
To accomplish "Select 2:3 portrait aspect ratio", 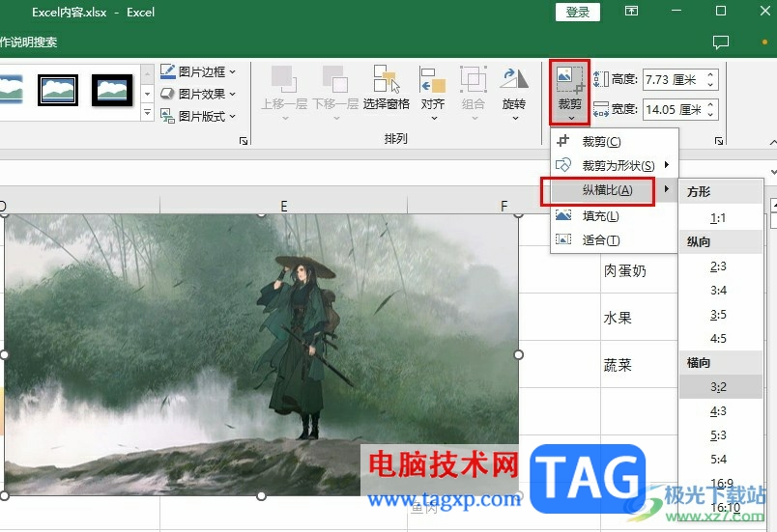I will coord(721,266).
